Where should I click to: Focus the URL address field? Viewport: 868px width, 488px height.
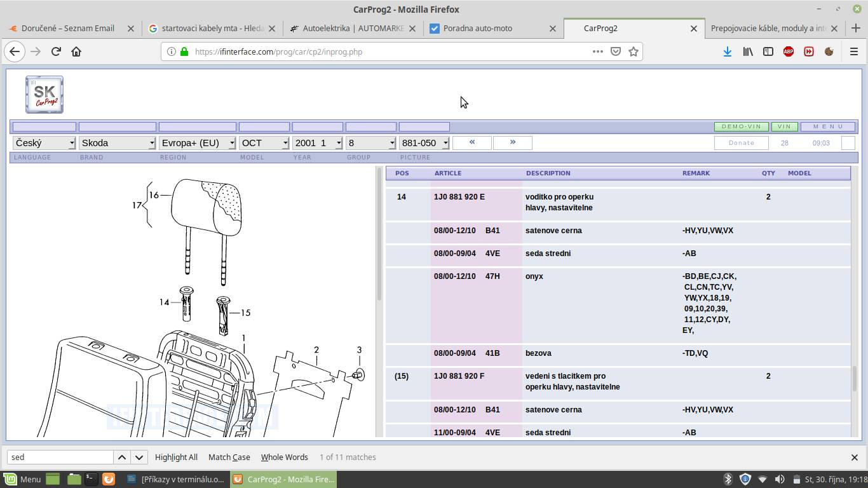point(388,51)
